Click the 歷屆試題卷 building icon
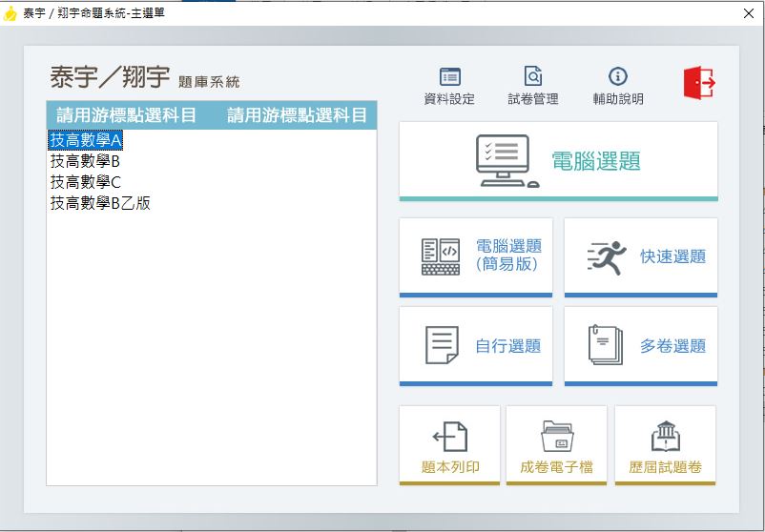The width and height of the screenshot is (765, 532). coord(665,437)
